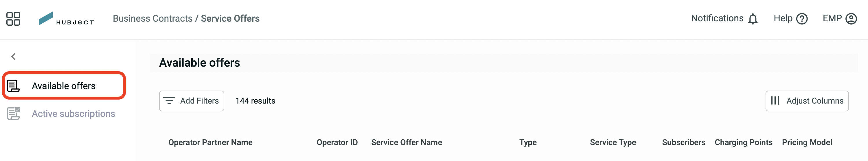Sort by Subscribers column header
868x161 pixels.
(x=683, y=143)
